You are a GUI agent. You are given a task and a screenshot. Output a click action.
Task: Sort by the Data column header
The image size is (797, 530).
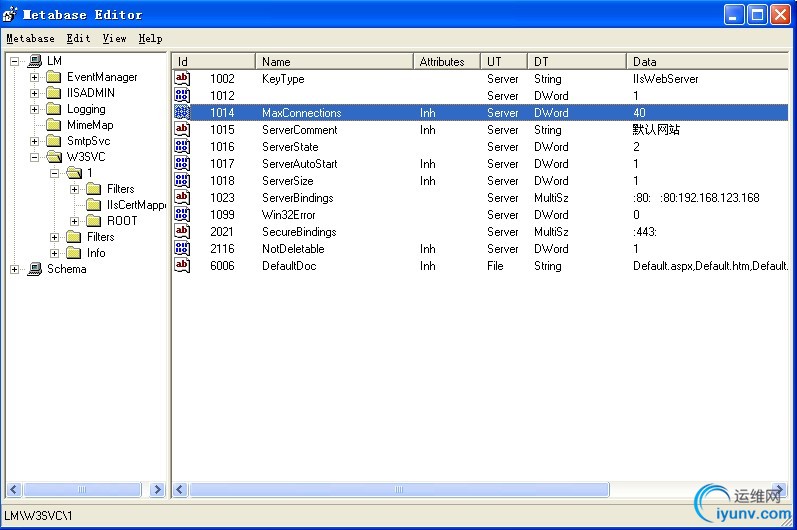(x=707, y=61)
